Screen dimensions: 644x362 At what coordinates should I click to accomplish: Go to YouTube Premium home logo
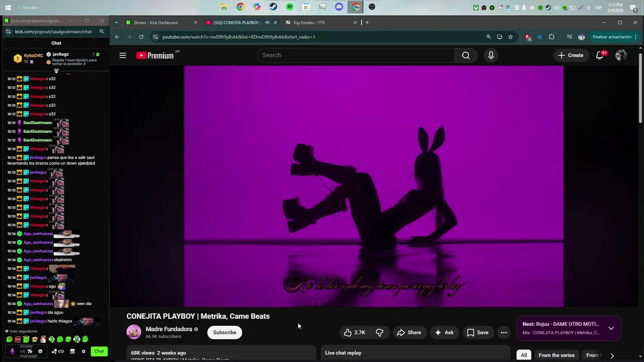(155, 55)
